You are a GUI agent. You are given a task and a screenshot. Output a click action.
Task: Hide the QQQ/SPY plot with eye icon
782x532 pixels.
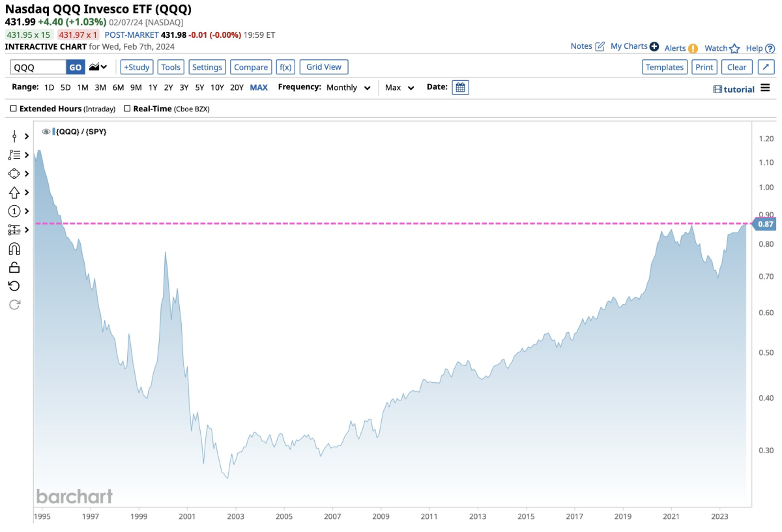(46, 132)
